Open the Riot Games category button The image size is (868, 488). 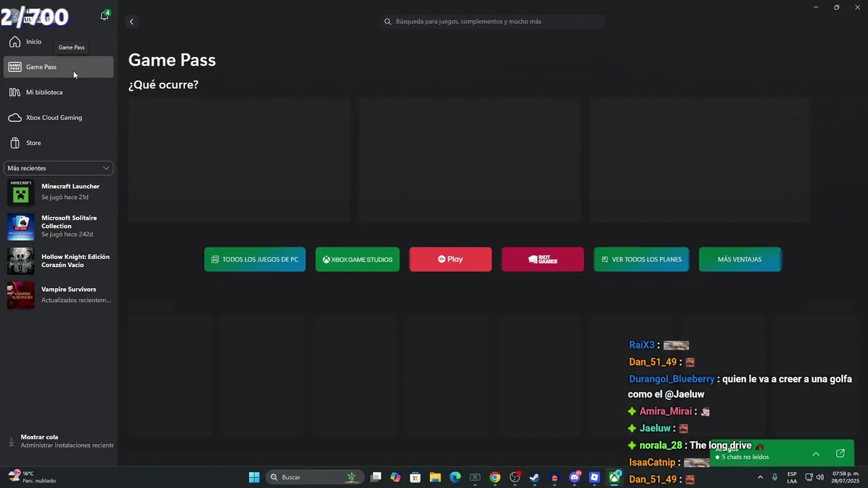tap(542, 260)
